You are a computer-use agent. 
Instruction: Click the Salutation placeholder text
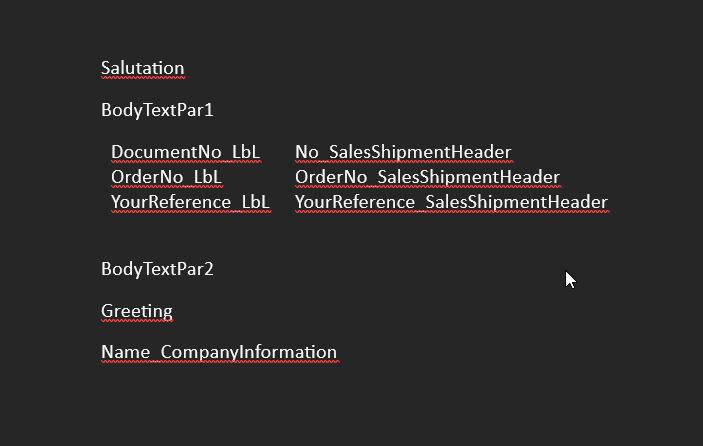143,69
